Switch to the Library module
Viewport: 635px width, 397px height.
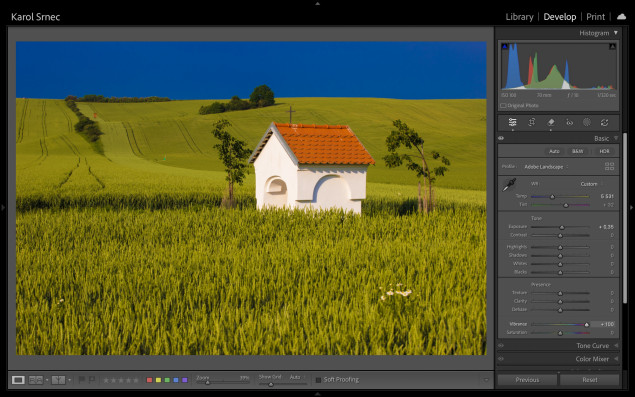(x=519, y=17)
